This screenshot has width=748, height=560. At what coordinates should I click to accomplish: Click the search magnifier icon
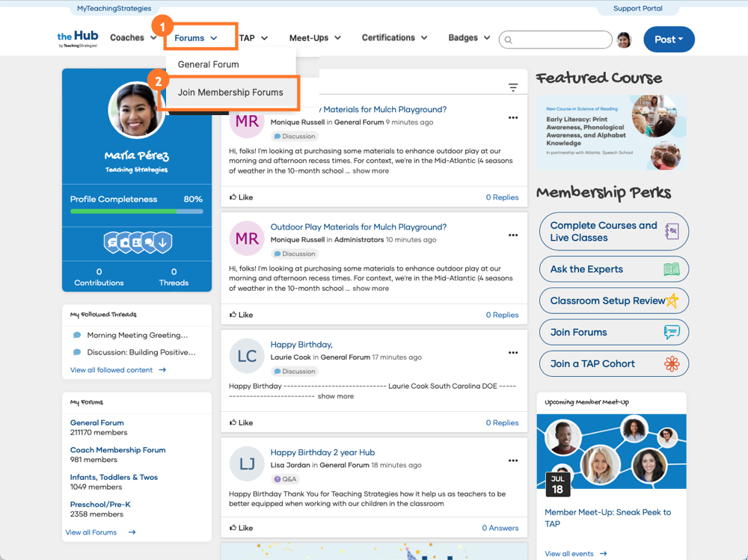point(509,40)
